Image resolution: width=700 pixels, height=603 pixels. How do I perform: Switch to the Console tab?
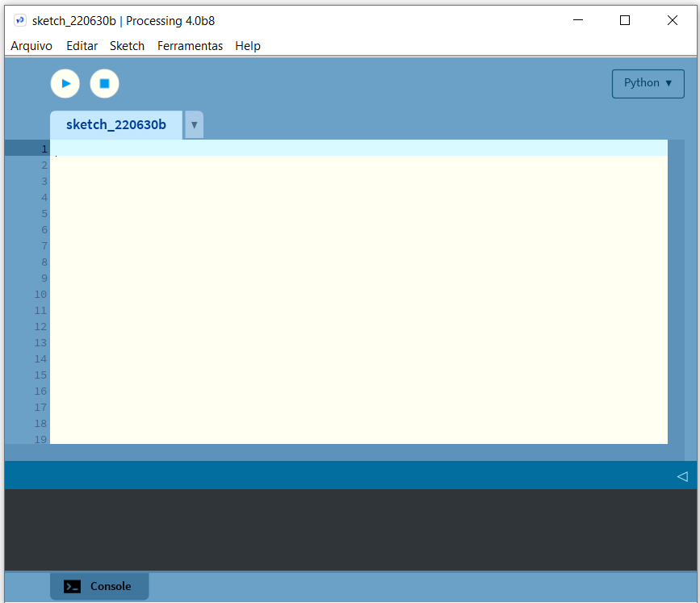99,587
